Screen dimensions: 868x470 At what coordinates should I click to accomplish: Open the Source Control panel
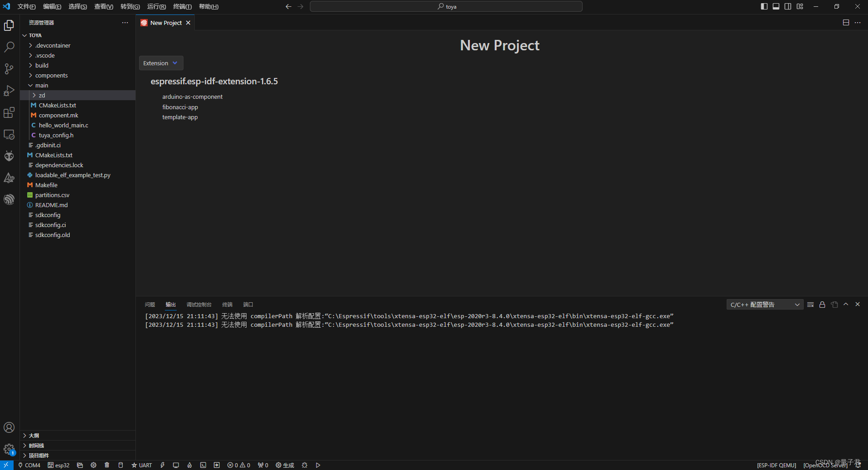point(9,69)
